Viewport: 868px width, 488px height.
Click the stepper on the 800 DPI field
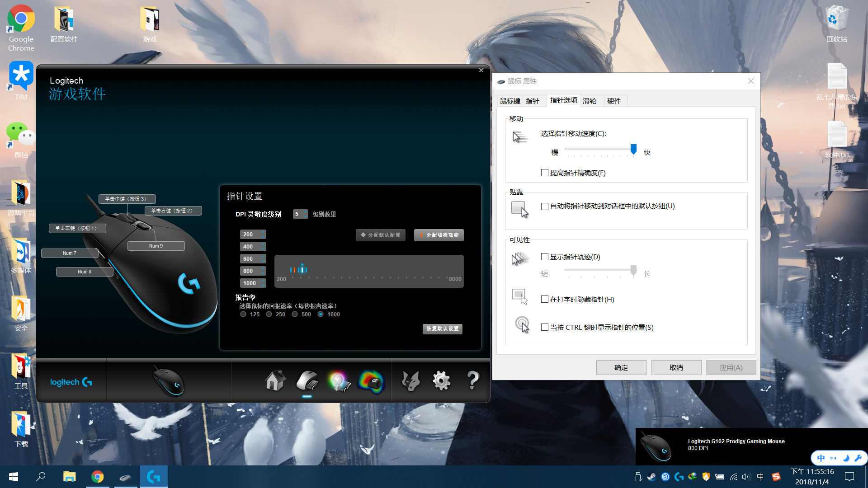[x=263, y=271]
